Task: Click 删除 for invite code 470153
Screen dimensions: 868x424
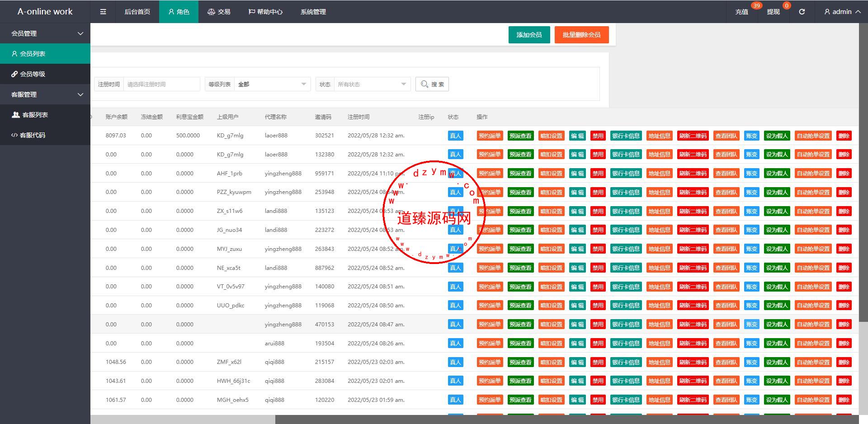Action: pyautogui.click(x=844, y=325)
